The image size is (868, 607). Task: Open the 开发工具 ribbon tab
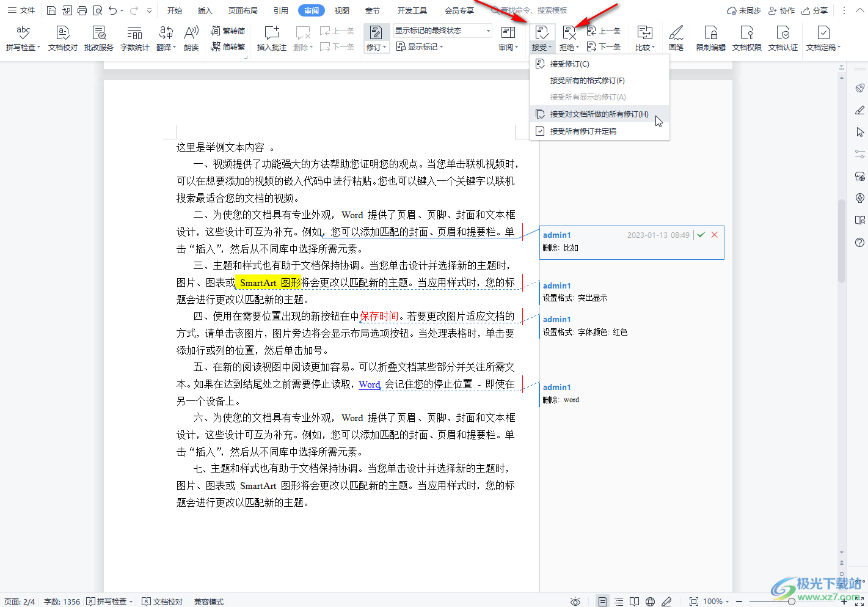coord(412,10)
